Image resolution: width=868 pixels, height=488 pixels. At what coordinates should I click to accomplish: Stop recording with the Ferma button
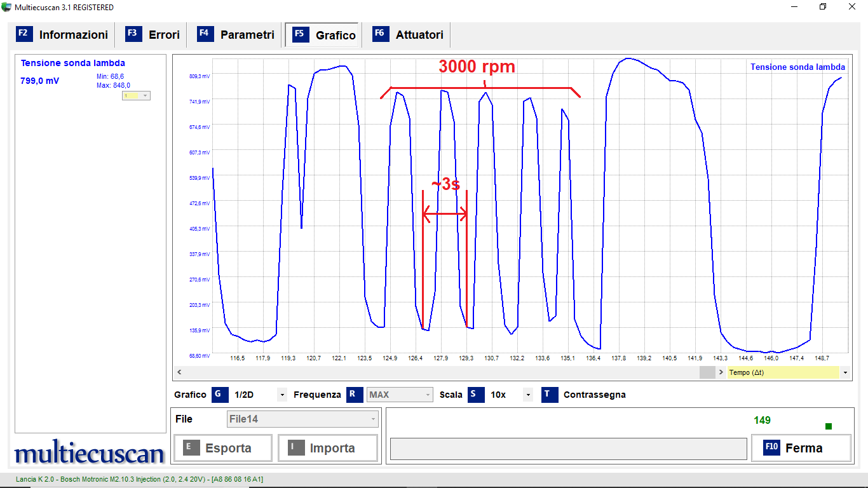(801, 448)
